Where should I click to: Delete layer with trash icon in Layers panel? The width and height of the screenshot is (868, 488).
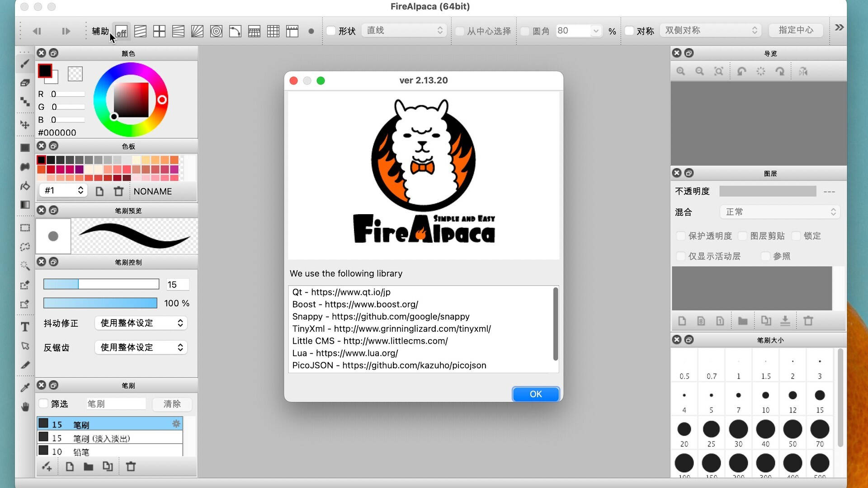tap(808, 321)
